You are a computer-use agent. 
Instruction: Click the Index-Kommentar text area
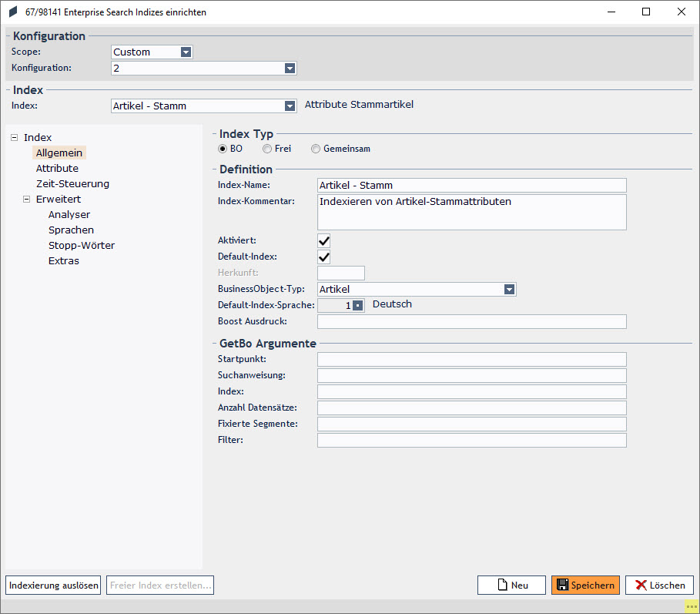pyautogui.click(x=472, y=212)
